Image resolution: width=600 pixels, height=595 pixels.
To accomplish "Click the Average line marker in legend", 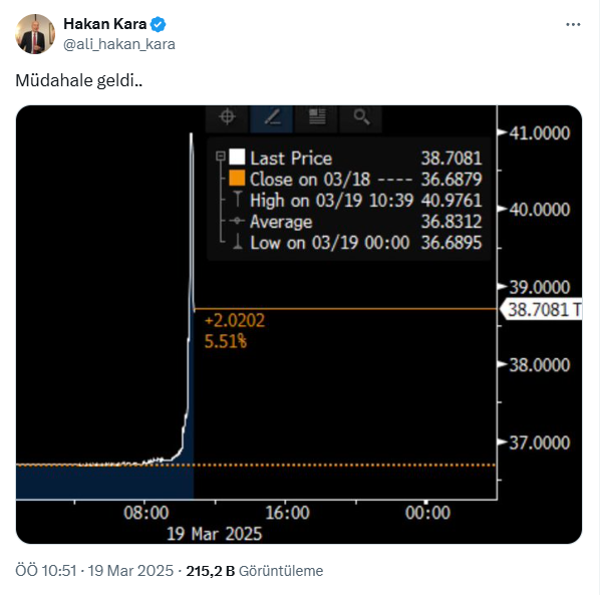I will 236,221.
